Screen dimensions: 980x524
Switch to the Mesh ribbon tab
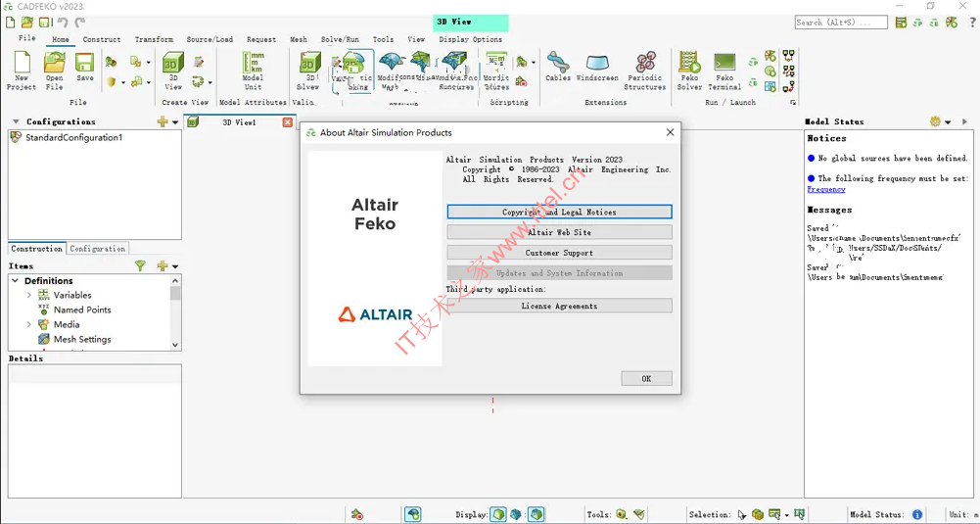[299, 39]
